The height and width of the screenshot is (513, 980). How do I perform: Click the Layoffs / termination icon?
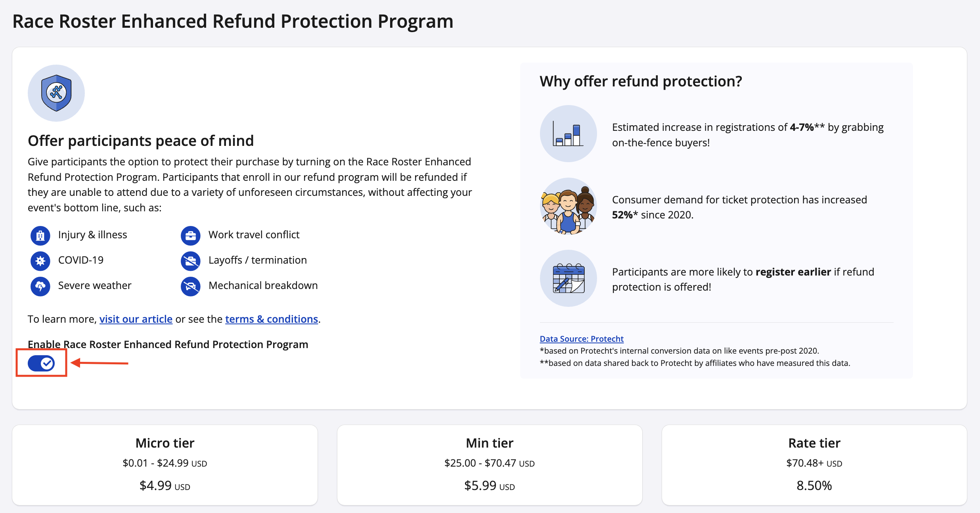click(x=191, y=261)
